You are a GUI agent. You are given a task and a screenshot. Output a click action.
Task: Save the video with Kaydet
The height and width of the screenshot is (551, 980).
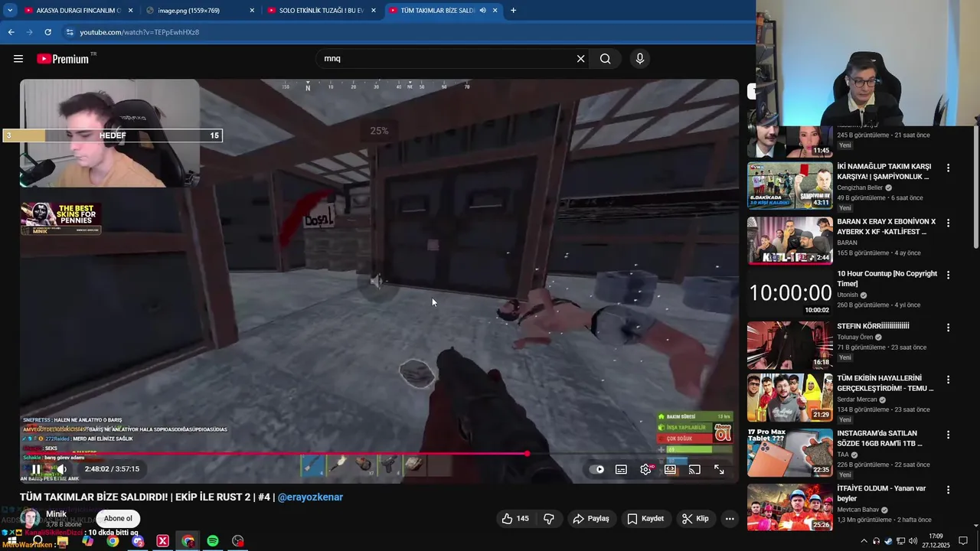click(x=645, y=519)
